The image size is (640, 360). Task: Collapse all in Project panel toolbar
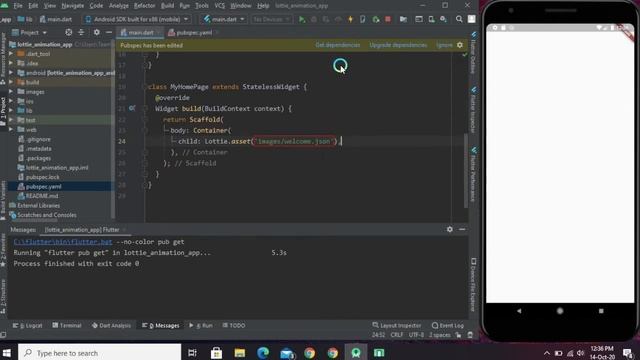click(x=81, y=32)
